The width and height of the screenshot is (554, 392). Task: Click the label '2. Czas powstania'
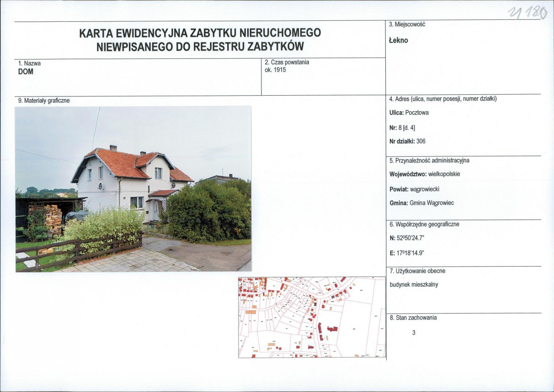click(287, 62)
